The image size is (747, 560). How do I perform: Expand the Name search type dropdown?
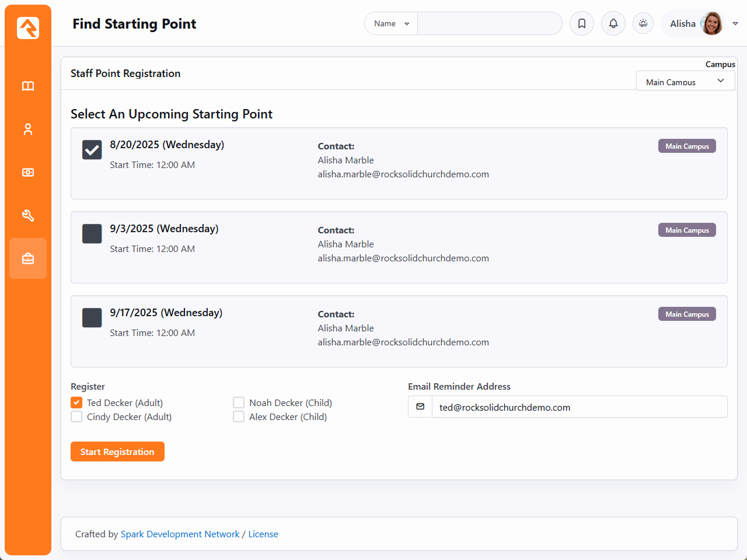(x=391, y=23)
